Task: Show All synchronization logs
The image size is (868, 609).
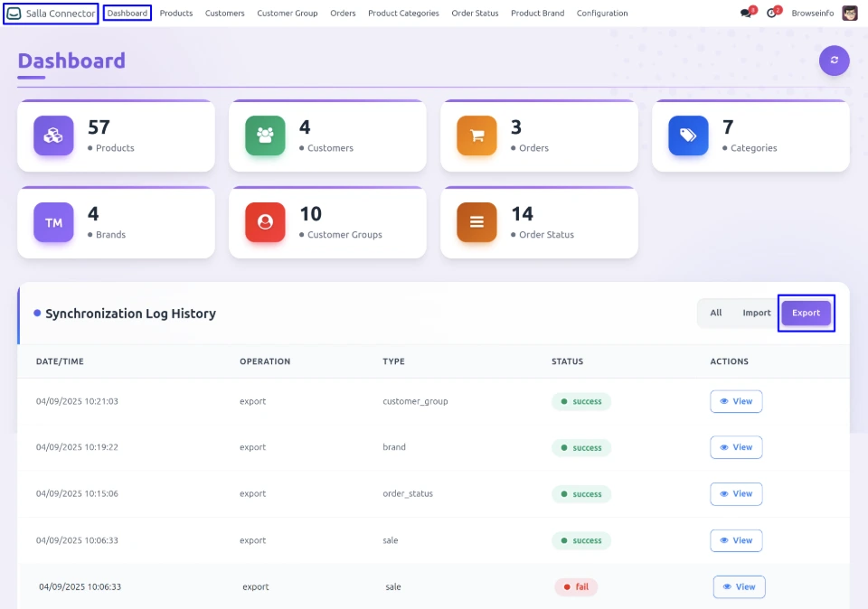Action: pyautogui.click(x=716, y=313)
